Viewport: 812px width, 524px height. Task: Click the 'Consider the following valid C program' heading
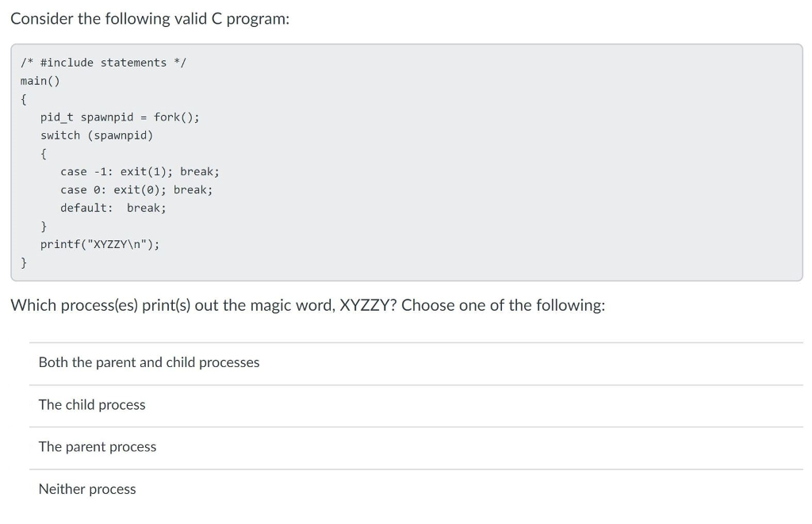tap(150, 19)
